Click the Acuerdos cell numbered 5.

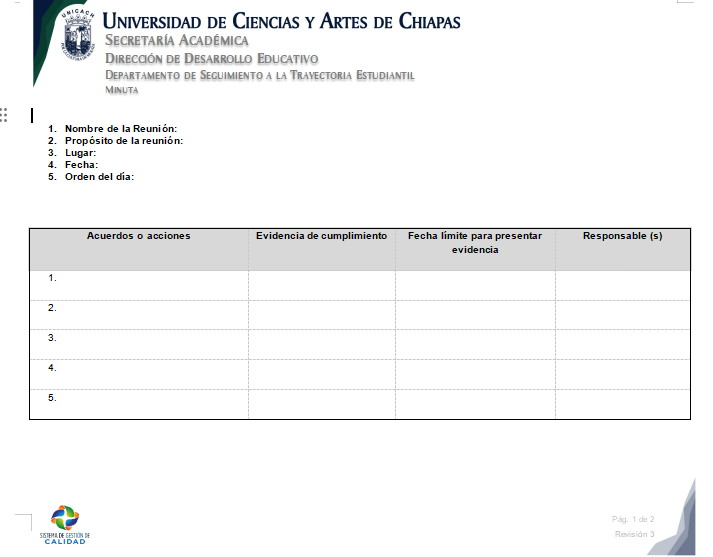point(139,404)
